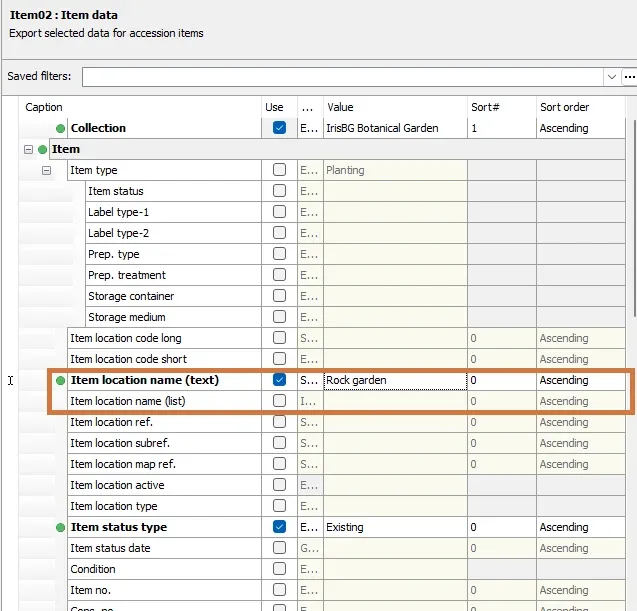Click Ascending for Item location name (text)
Viewport: 637px width, 611px height.
click(x=581, y=380)
